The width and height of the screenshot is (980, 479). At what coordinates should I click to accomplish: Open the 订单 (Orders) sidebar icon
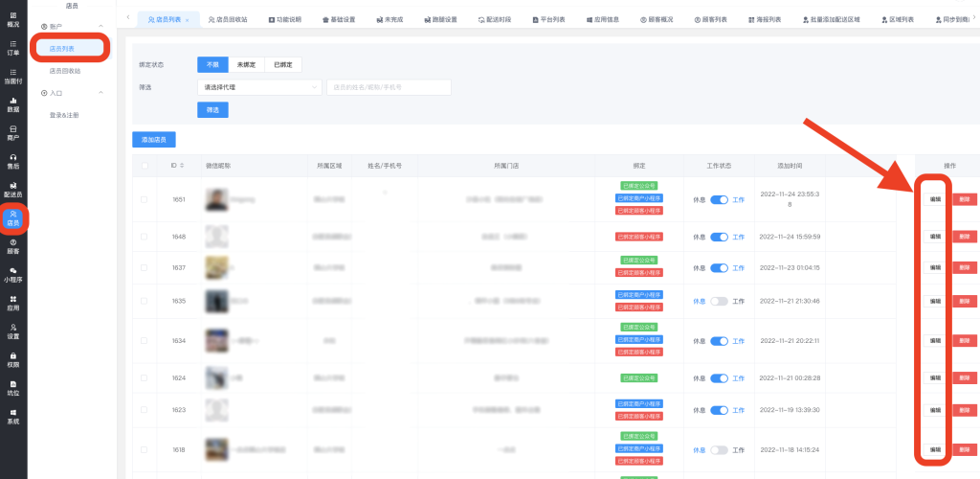[x=13, y=48]
